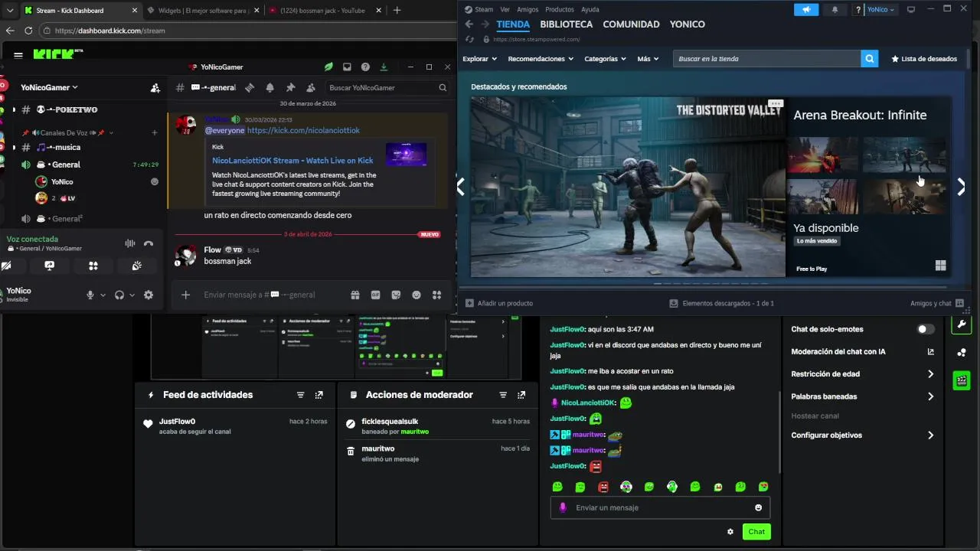Expand Steam Categorías dropdown
980x551 pixels.
point(605,59)
